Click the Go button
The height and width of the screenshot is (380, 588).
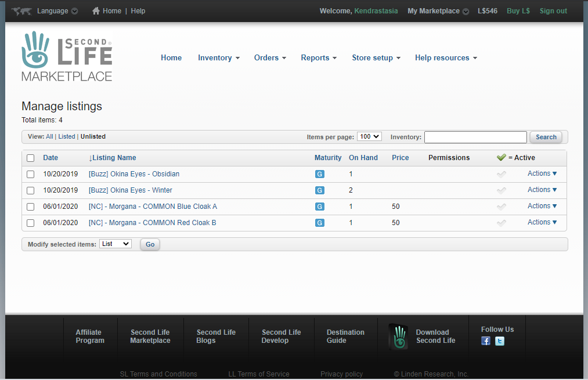coord(150,244)
